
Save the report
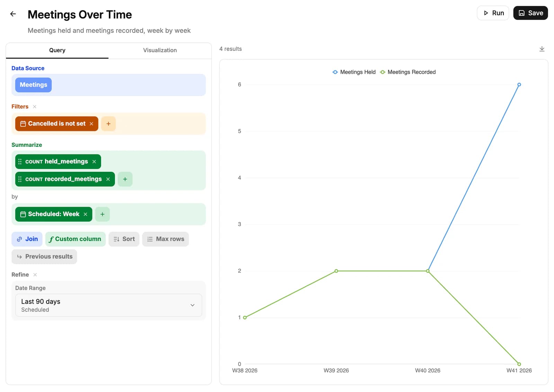pyautogui.click(x=530, y=13)
